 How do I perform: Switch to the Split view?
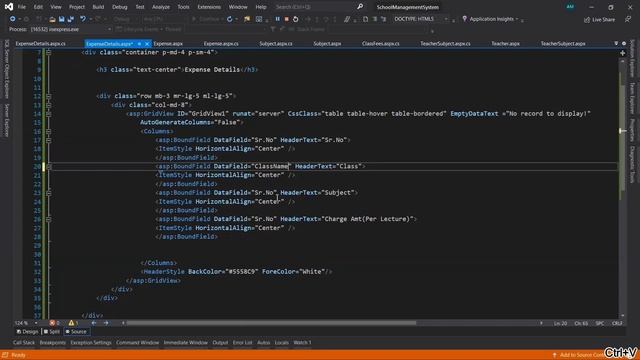(52, 332)
